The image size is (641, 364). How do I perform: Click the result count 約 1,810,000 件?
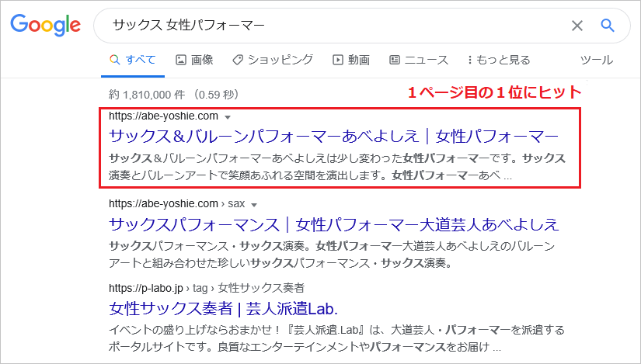click(147, 95)
